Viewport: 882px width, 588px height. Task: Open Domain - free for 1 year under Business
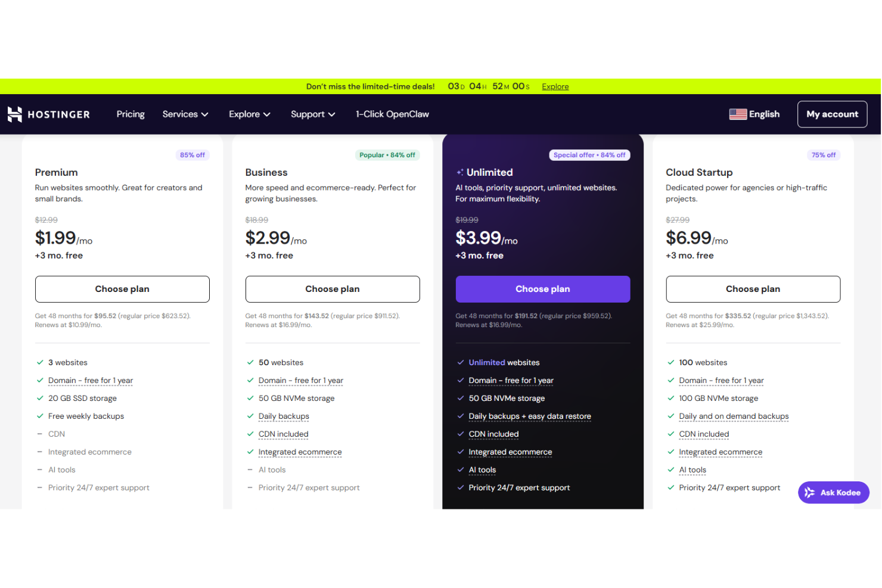[x=300, y=380]
